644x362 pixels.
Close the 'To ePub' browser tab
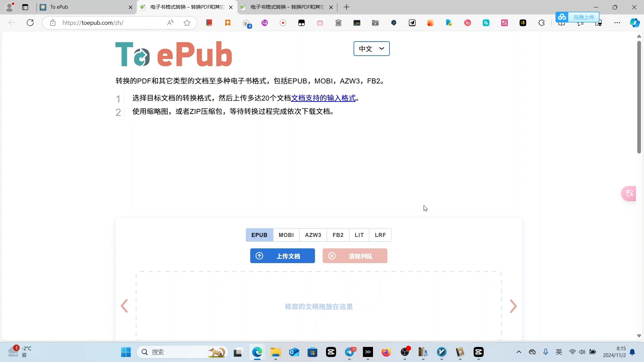(130, 7)
